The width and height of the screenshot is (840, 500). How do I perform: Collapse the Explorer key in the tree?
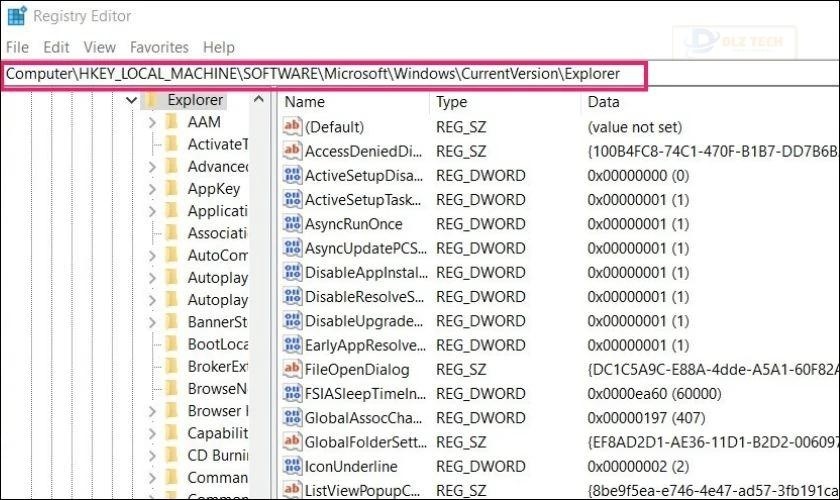point(131,100)
